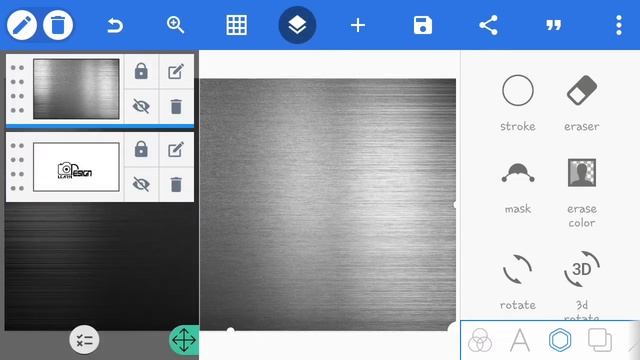
Task: Delete the metal texture layer
Action: coord(176,107)
